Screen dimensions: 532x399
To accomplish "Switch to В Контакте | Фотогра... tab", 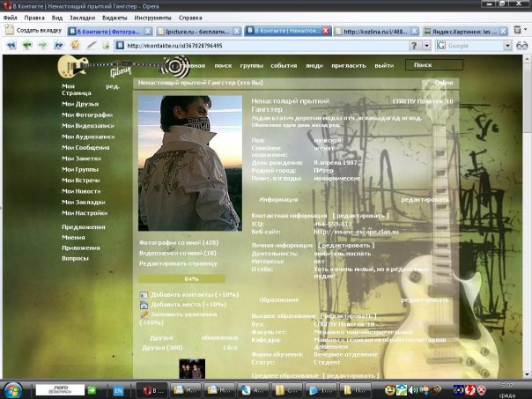I will click(110, 32).
